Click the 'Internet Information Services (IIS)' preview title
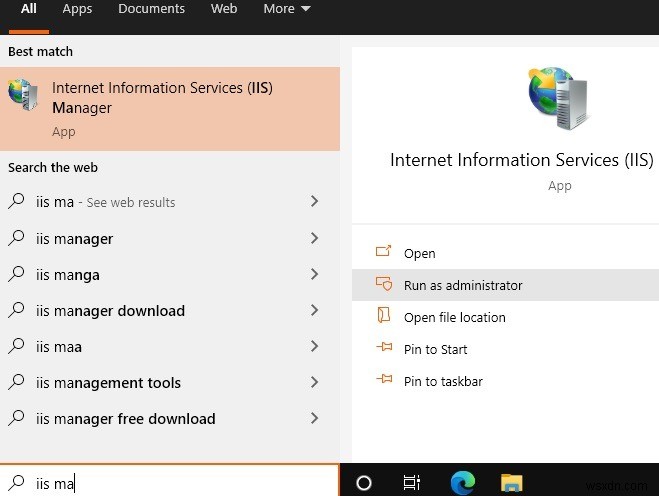 [522, 160]
